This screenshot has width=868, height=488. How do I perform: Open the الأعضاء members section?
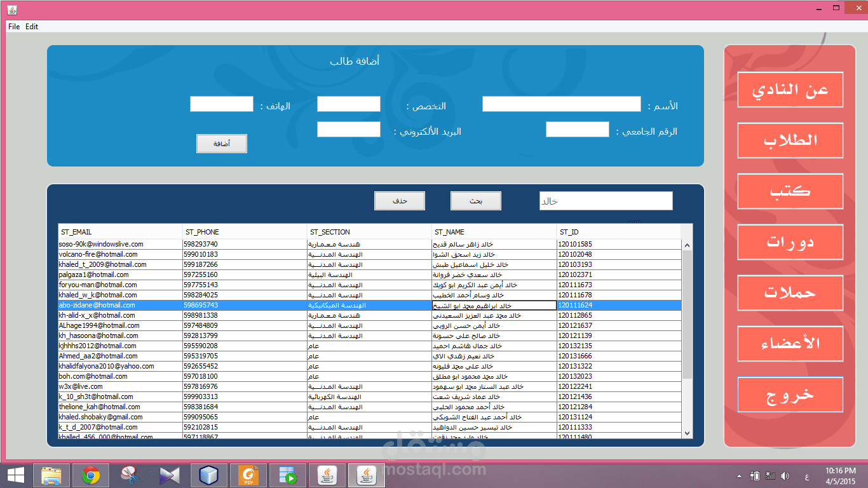[x=790, y=344]
